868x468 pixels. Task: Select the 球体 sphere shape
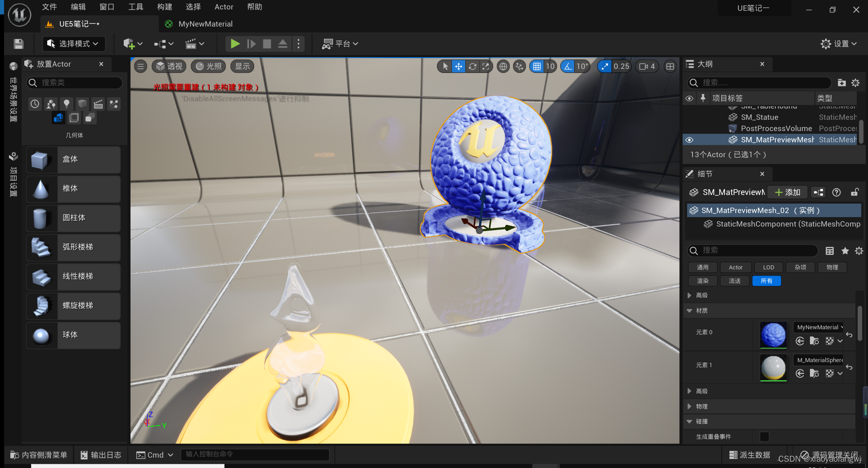(73, 336)
